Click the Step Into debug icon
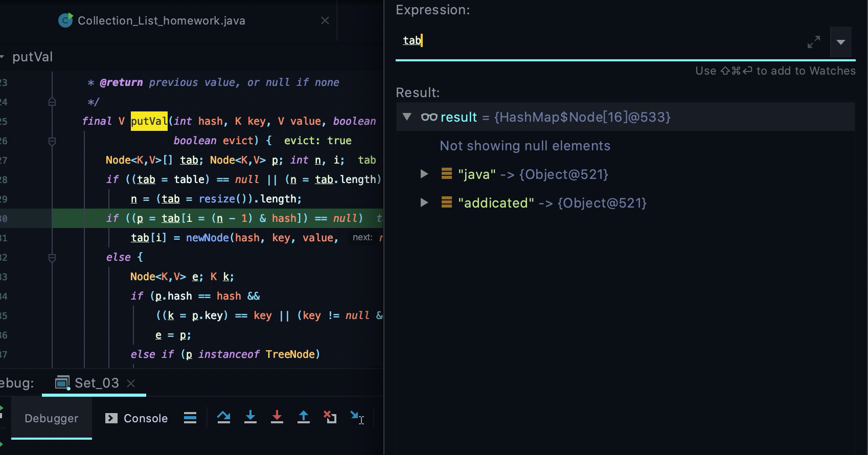The height and width of the screenshot is (455, 868). click(250, 417)
